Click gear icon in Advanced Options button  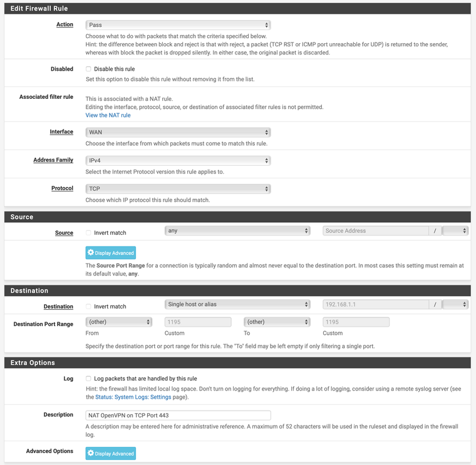(x=90, y=453)
